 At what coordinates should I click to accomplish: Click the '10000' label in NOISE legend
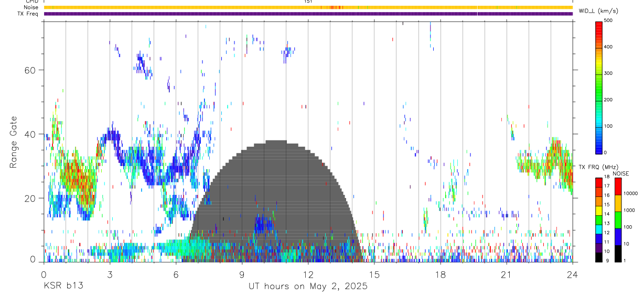tap(630, 194)
